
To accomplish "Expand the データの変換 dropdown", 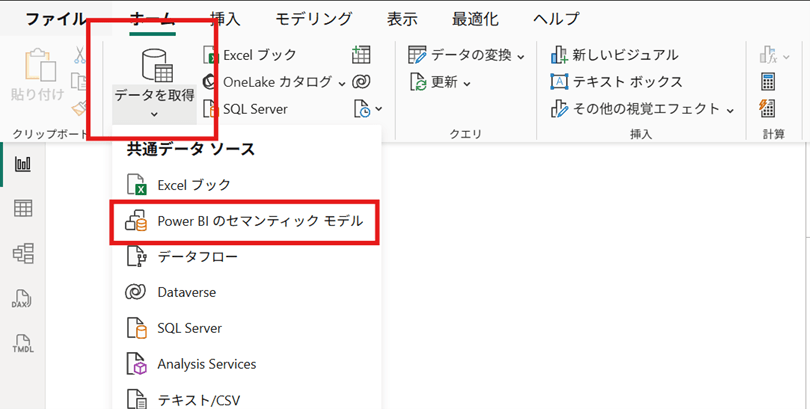I will point(520,55).
